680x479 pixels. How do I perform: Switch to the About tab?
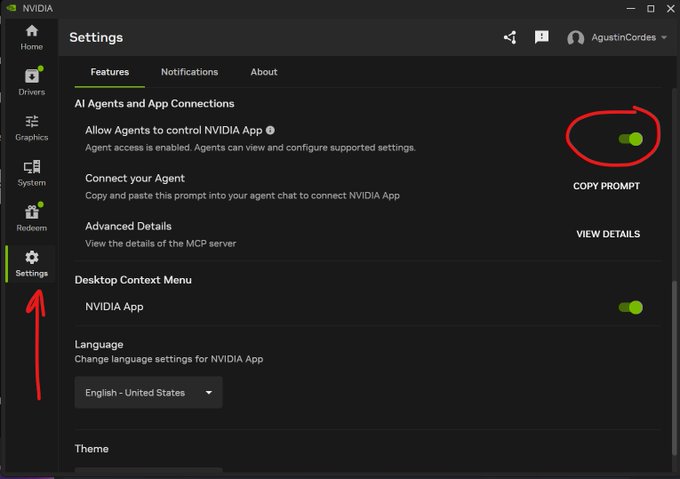coord(264,72)
